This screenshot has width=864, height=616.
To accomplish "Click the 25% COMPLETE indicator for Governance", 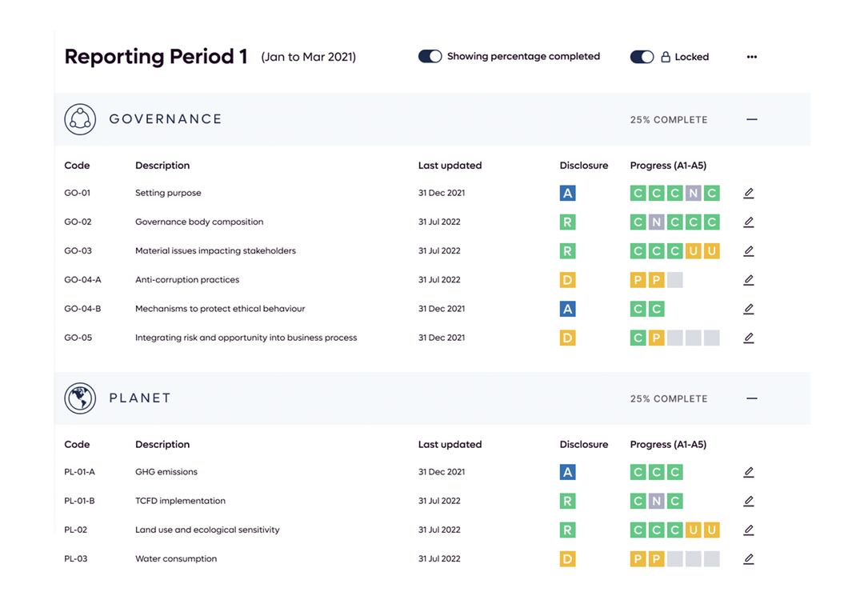I will (669, 118).
